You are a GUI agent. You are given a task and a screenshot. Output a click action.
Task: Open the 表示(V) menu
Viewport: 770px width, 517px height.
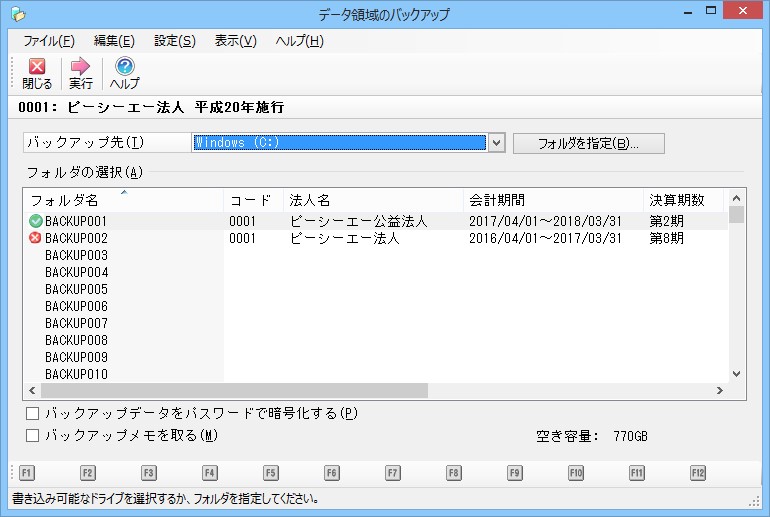[x=236, y=41]
